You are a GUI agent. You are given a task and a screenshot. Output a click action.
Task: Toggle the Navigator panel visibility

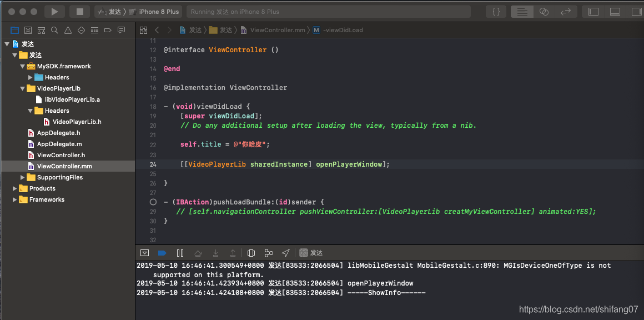pos(593,12)
